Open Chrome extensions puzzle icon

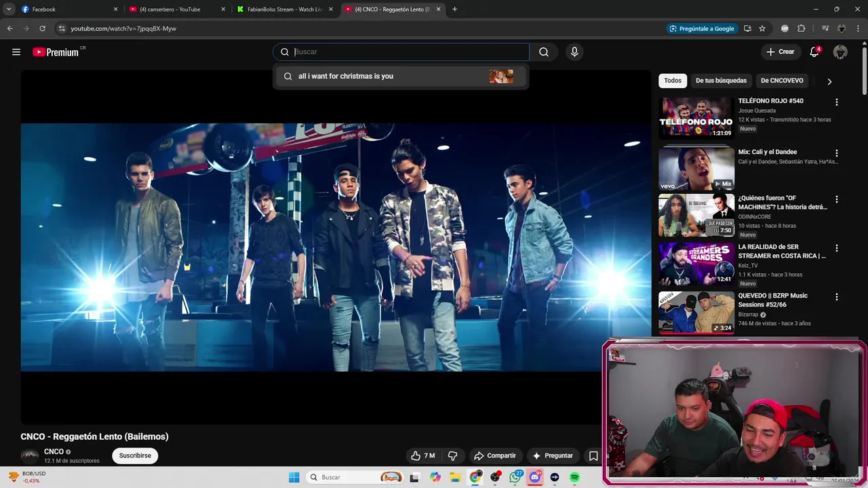[801, 28]
